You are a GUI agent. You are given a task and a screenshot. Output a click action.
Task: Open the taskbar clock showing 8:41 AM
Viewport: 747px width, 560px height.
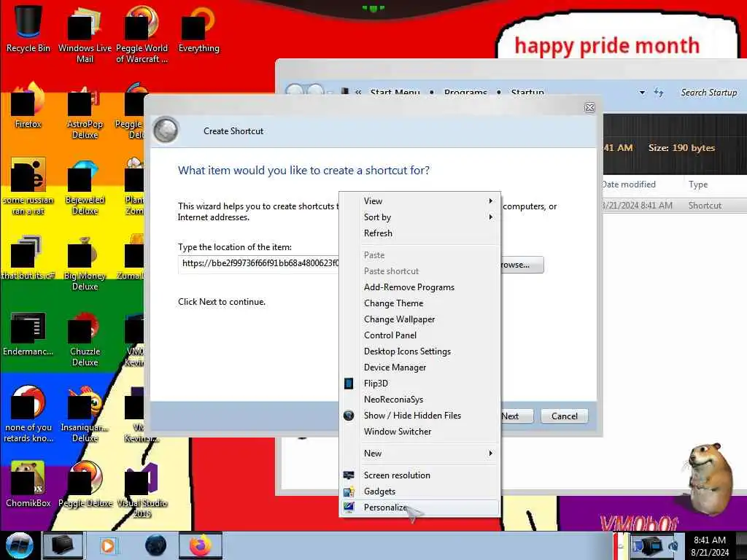click(x=710, y=545)
